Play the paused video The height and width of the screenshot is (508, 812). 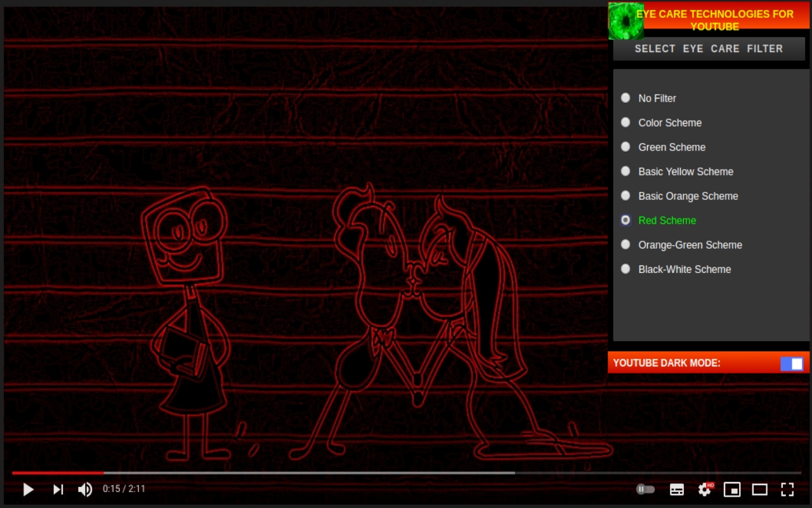coord(28,489)
